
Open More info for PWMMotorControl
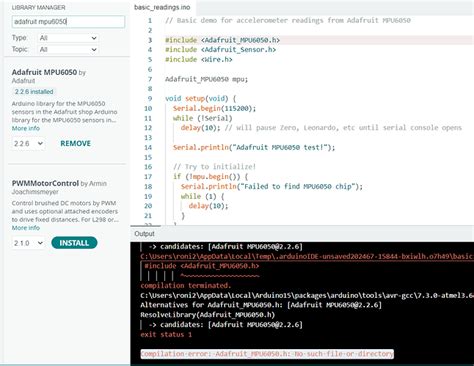(x=26, y=228)
